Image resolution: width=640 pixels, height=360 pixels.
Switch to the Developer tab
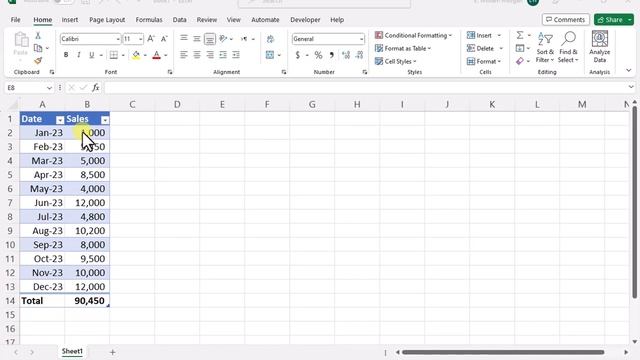click(305, 20)
